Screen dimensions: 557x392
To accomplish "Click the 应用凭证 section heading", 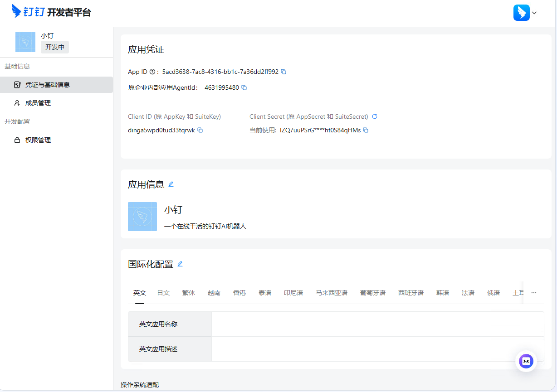I will coord(146,49).
